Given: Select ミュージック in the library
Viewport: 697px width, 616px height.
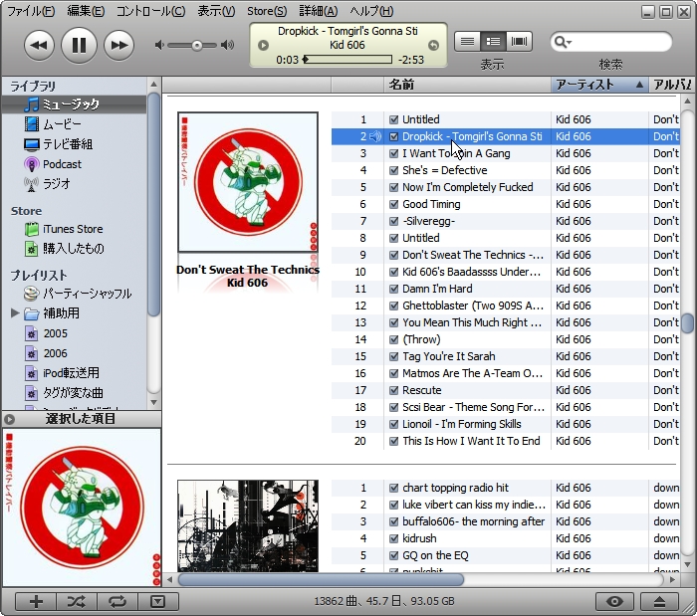Looking at the screenshot, I should click(75, 104).
